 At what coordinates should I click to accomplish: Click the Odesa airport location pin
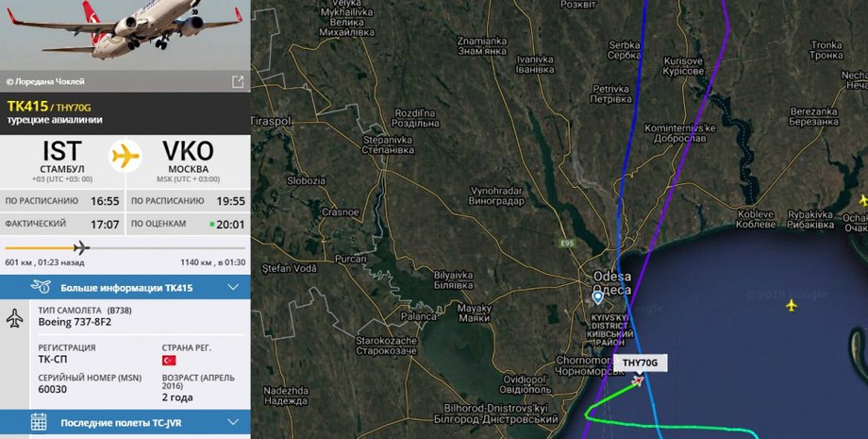597,297
